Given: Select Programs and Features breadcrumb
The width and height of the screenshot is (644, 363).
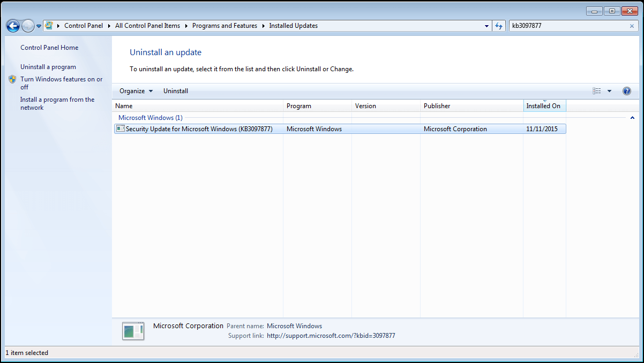Looking at the screenshot, I should [224, 26].
